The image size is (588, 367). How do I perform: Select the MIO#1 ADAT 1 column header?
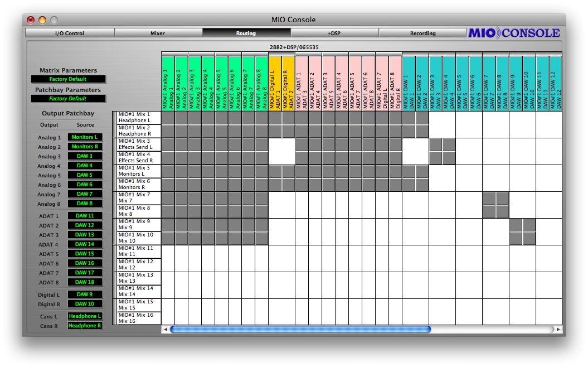pos(302,83)
